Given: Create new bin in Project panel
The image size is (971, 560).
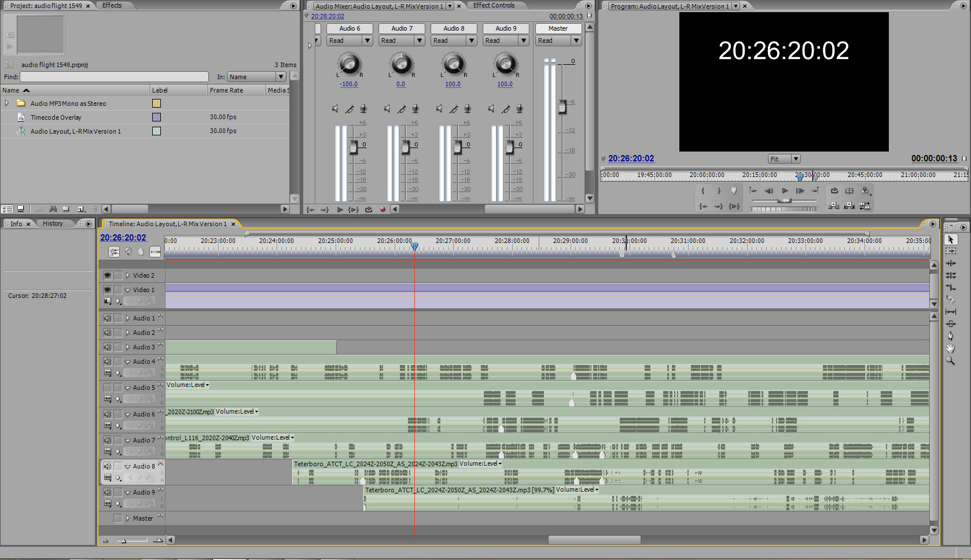Looking at the screenshot, I should (66, 209).
